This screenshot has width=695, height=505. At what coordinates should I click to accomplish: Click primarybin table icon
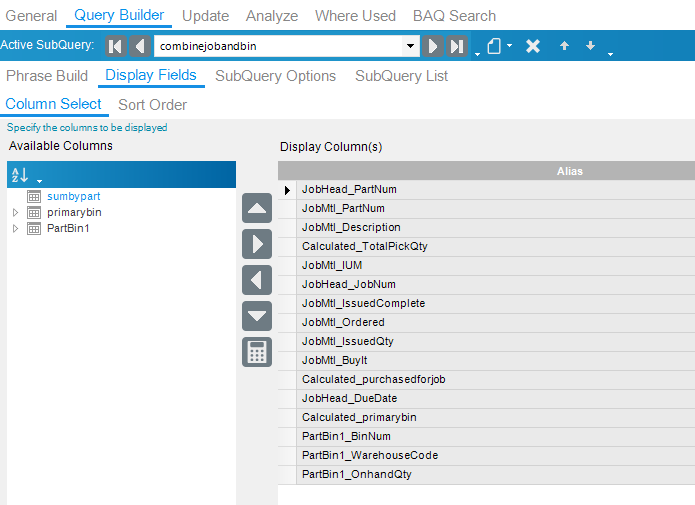tap(34, 212)
